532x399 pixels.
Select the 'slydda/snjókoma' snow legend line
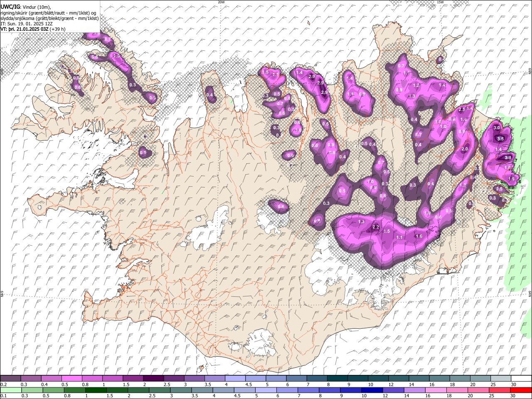pyautogui.click(x=49, y=18)
